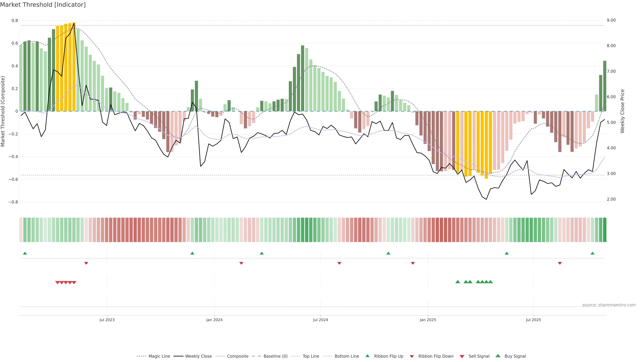Toggle the Weekly Close legend entry
Screen dimensions: 644x362
coord(198,356)
